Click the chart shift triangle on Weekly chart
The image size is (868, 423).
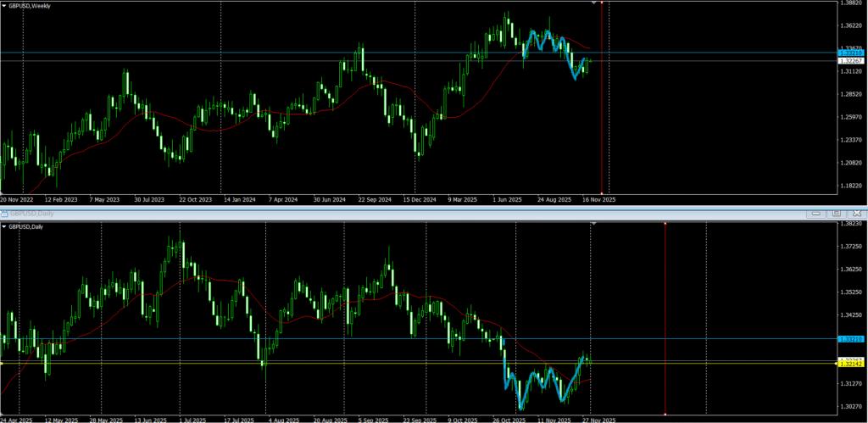coord(593,3)
